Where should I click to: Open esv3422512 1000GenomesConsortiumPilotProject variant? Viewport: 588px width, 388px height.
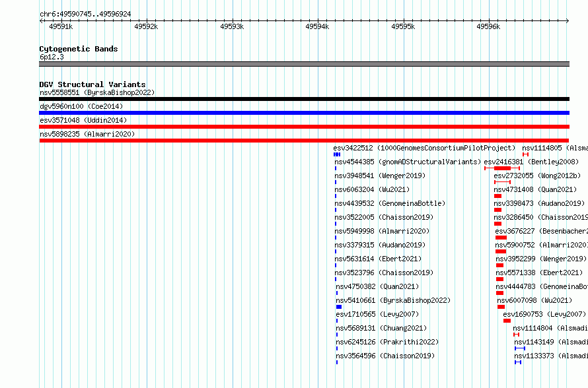click(424, 148)
